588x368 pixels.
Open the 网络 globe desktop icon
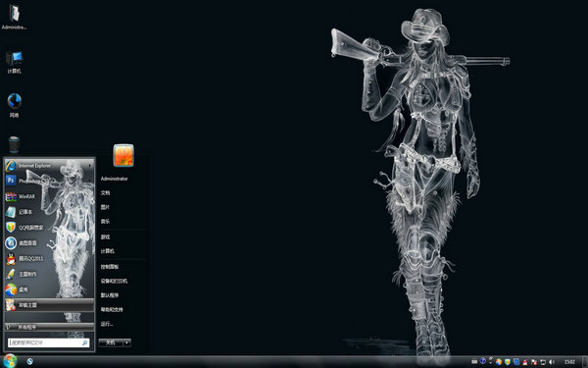tap(15, 106)
